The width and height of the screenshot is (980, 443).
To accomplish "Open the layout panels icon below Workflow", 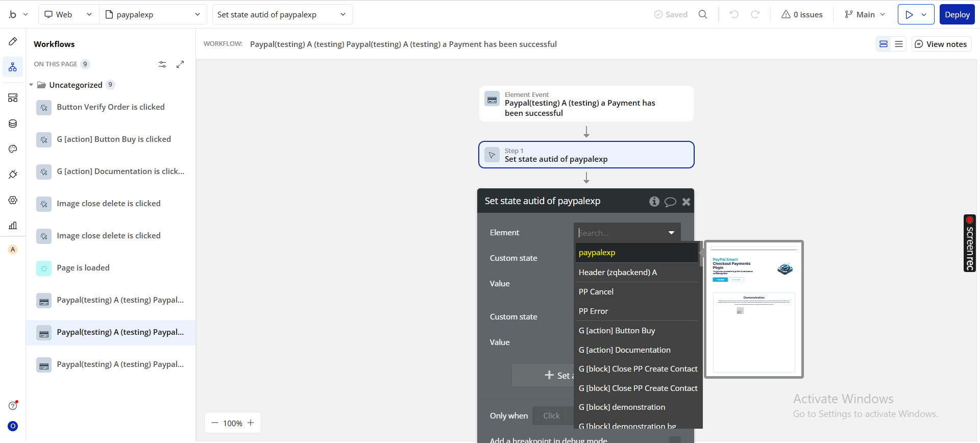I will (13, 98).
